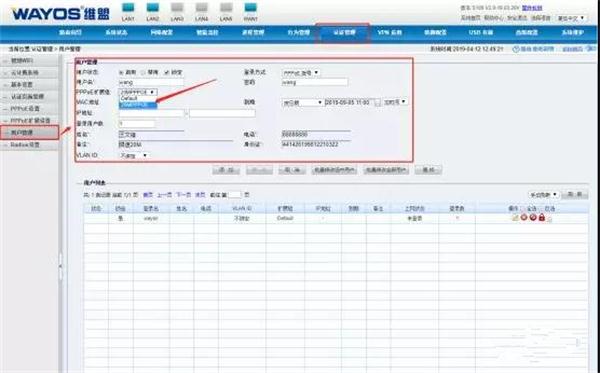Click the WAN1 port status icon

(x=251, y=8)
